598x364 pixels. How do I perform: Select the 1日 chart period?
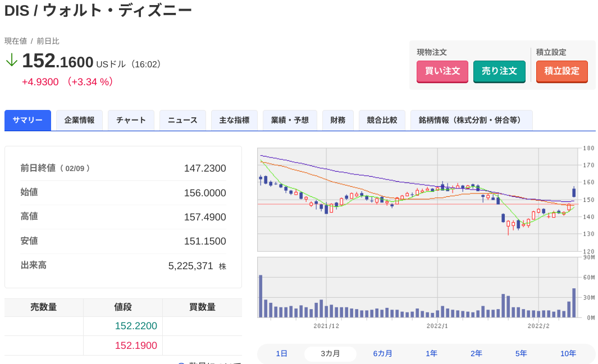pos(281,354)
